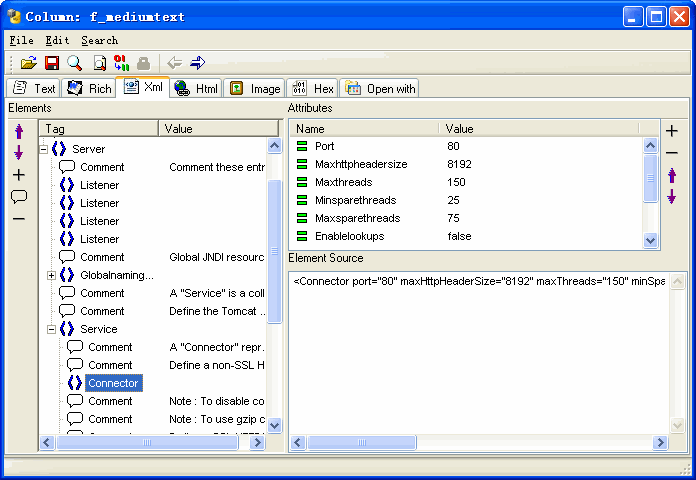
Task: Collapse the Server tree node
Action: 44,149
